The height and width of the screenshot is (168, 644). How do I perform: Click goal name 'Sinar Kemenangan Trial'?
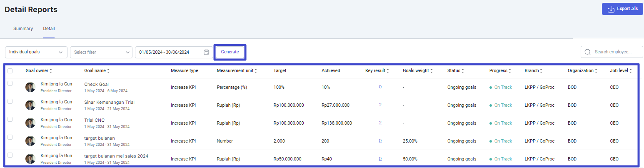pyautogui.click(x=109, y=102)
